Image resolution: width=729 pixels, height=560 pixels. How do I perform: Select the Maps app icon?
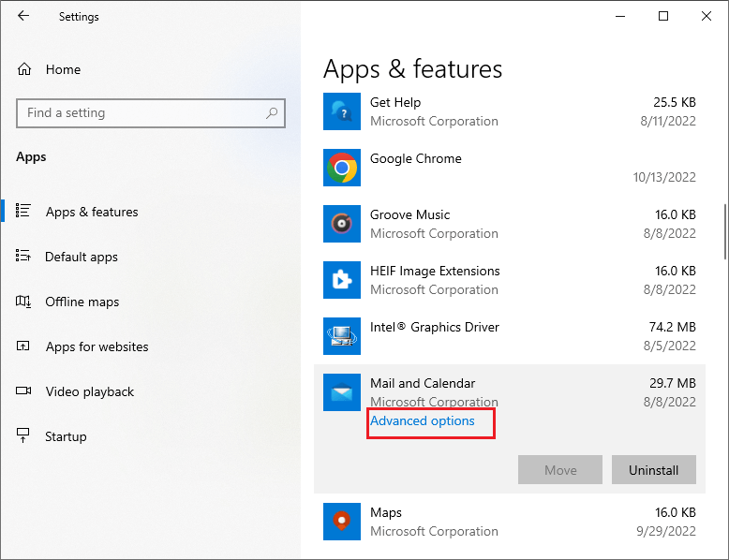point(342,522)
